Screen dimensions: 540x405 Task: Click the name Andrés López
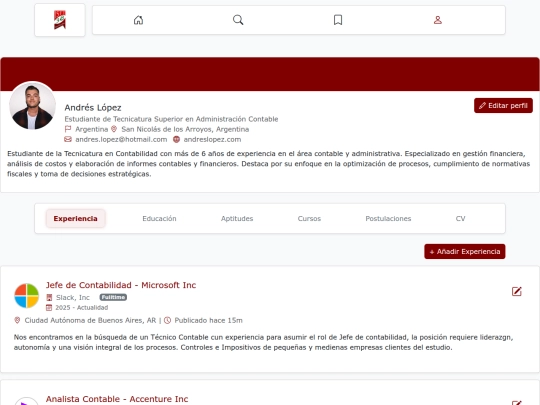[93, 108]
